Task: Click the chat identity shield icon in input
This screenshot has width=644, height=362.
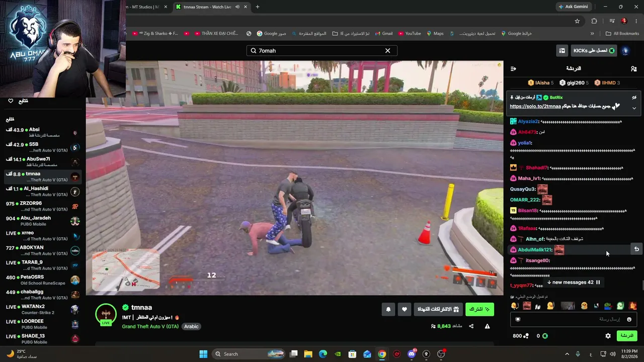Action: pyautogui.click(x=518, y=319)
